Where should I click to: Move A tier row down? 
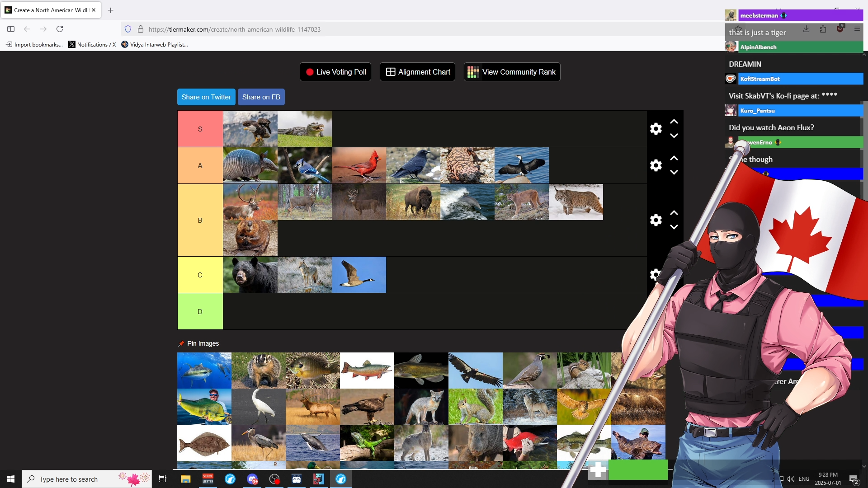click(x=674, y=172)
